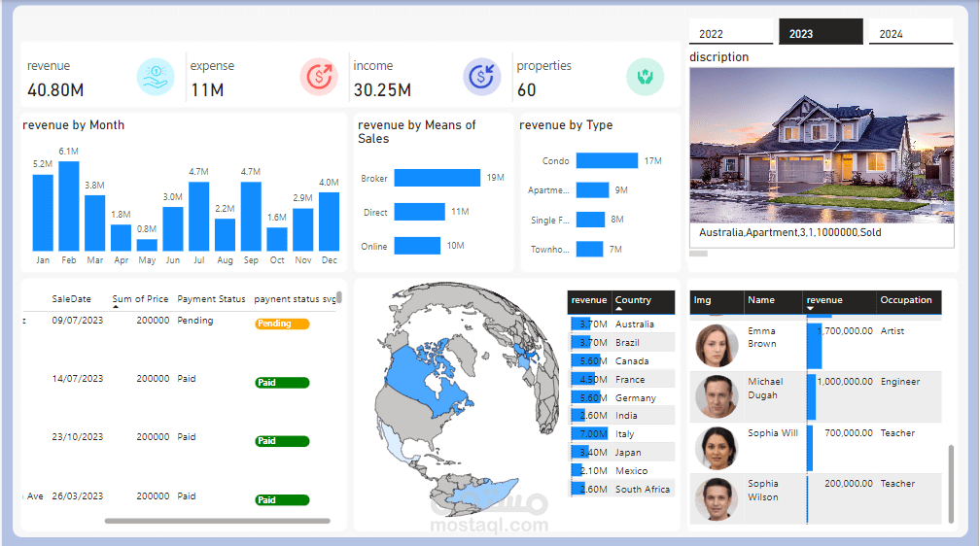The image size is (980, 546).
Task: Select the Germany row
Action: click(x=621, y=397)
